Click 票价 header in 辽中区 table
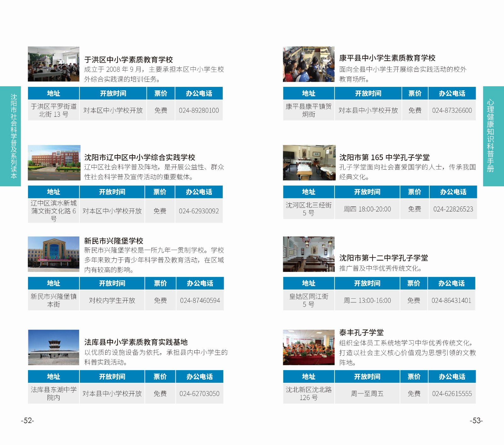The width and height of the screenshot is (504, 445). [x=160, y=192]
